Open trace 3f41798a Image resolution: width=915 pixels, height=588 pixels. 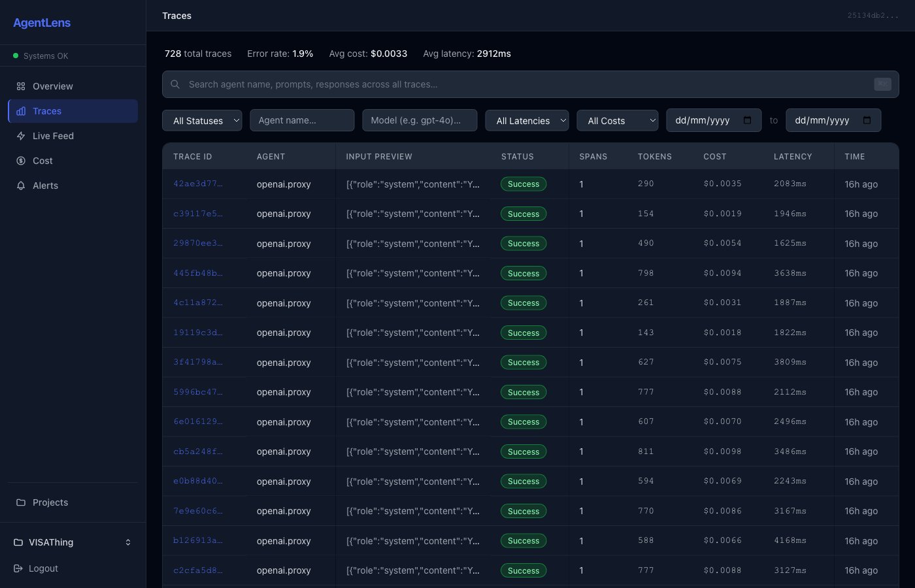[x=197, y=362]
